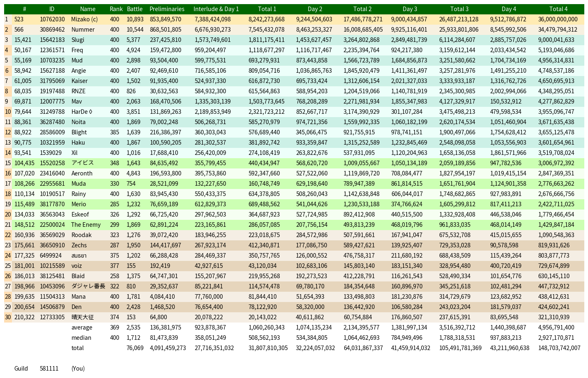
Task: Click the 'median' summary row label
Action: pos(81,338)
